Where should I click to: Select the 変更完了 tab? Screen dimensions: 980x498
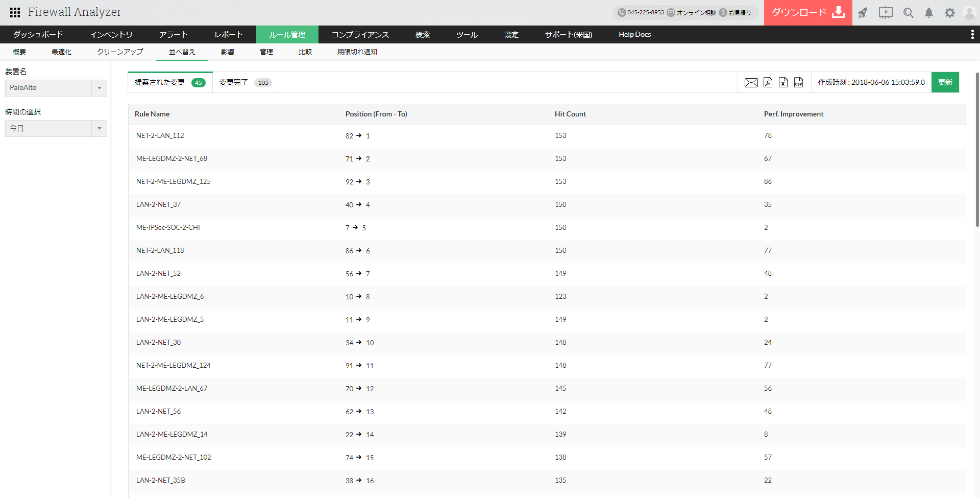246,82
